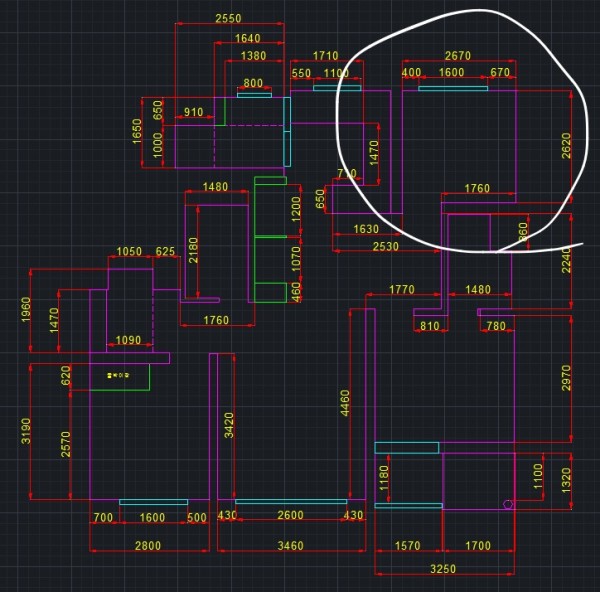Select the 3420 vertical dimension label

click(229, 425)
